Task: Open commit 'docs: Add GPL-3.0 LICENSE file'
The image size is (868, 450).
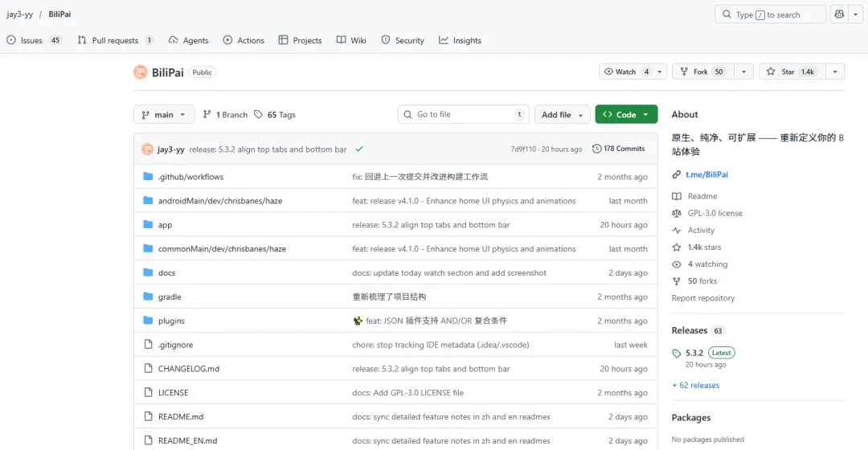Action: coord(408,393)
